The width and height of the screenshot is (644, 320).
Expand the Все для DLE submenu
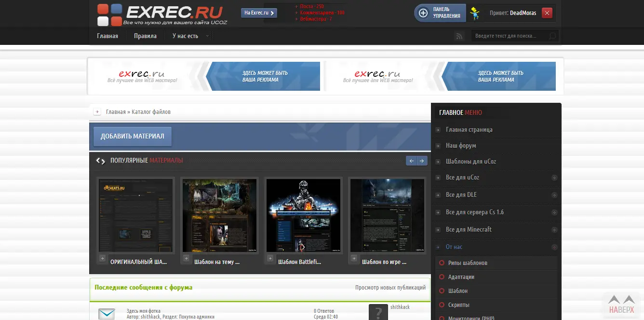(554, 195)
